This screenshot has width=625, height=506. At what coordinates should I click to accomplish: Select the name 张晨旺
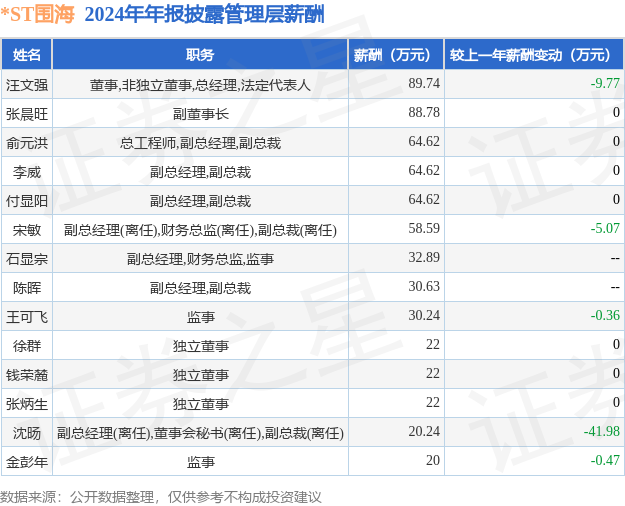27,114
